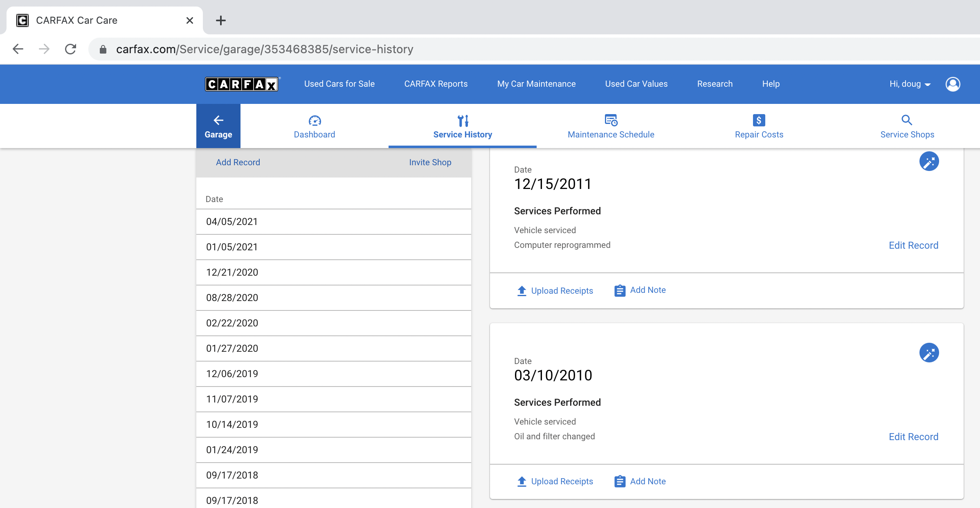Image resolution: width=980 pixels, height=508 pixels.
Task: Click 'Computer reprogrammed' service text
Action: [x=562, y=245]
